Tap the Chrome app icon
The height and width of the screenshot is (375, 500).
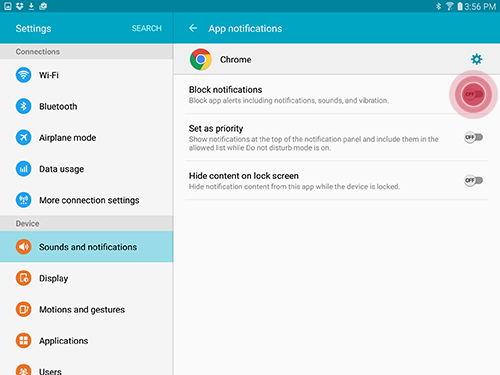point(201,59)
